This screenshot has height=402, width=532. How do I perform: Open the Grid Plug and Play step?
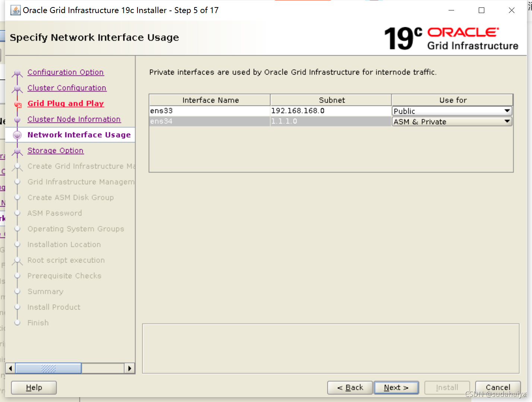[x=66, y=104]
